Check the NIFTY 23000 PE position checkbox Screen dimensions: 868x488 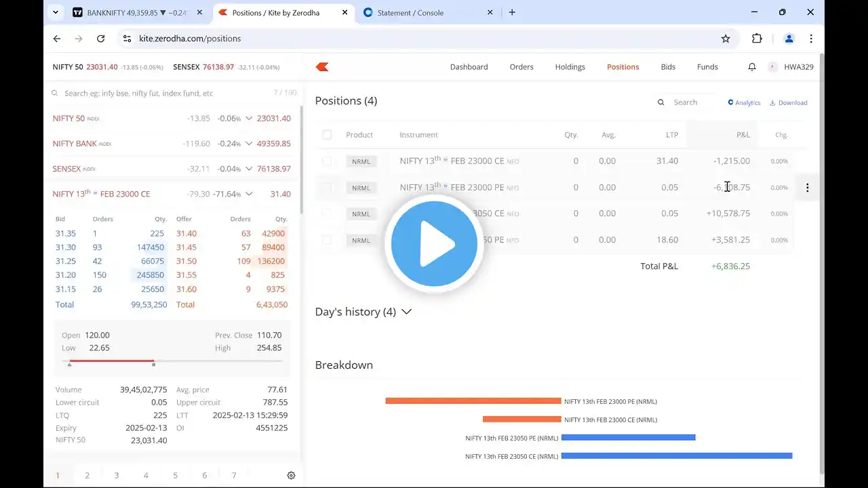click(x=327, y=188)
